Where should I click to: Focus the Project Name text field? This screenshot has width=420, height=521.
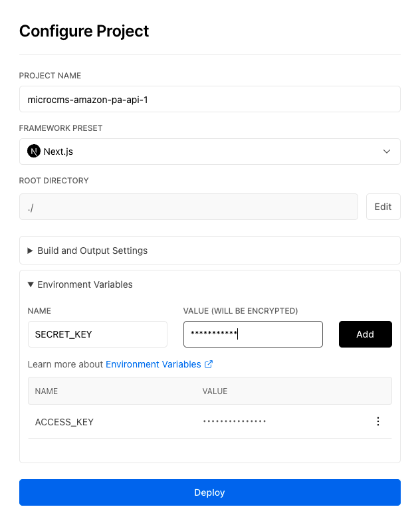coord(209,99)
